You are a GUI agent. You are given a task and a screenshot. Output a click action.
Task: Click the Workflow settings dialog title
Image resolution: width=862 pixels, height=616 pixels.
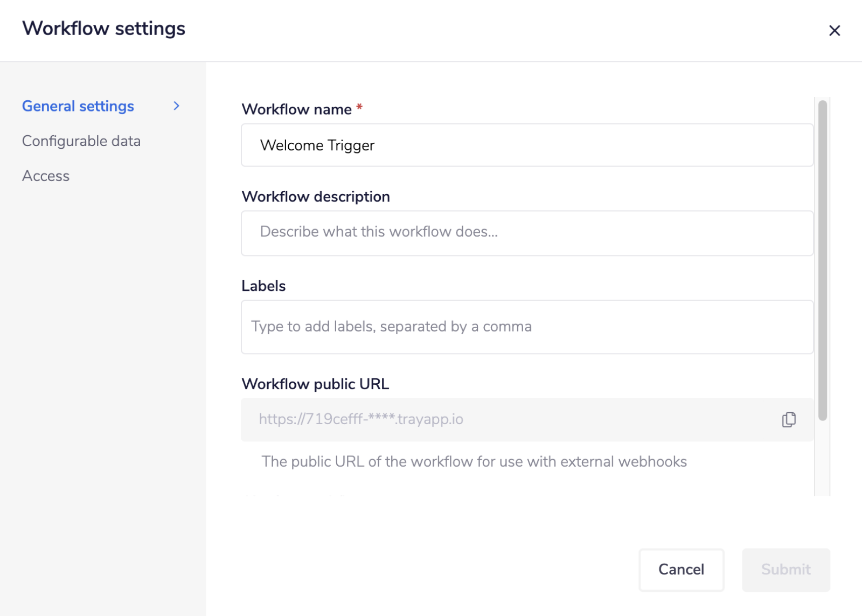[103, 28]
